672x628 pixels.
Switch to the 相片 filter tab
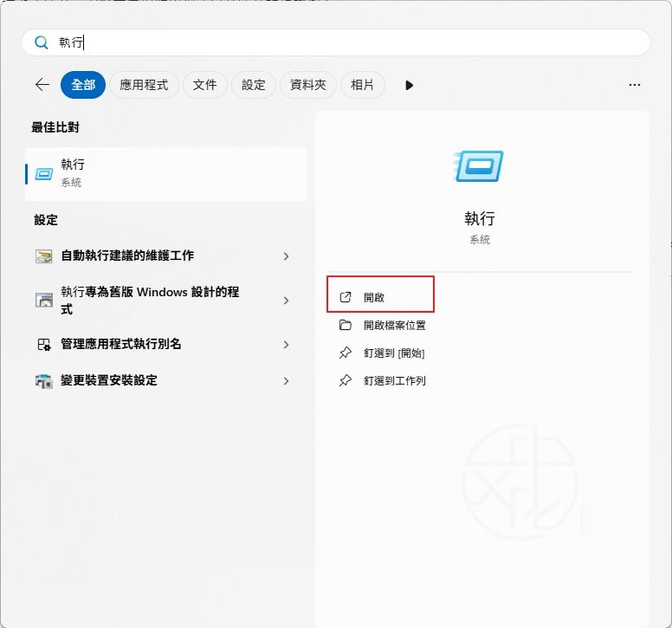pyautogui.click(x=362, y=85)
